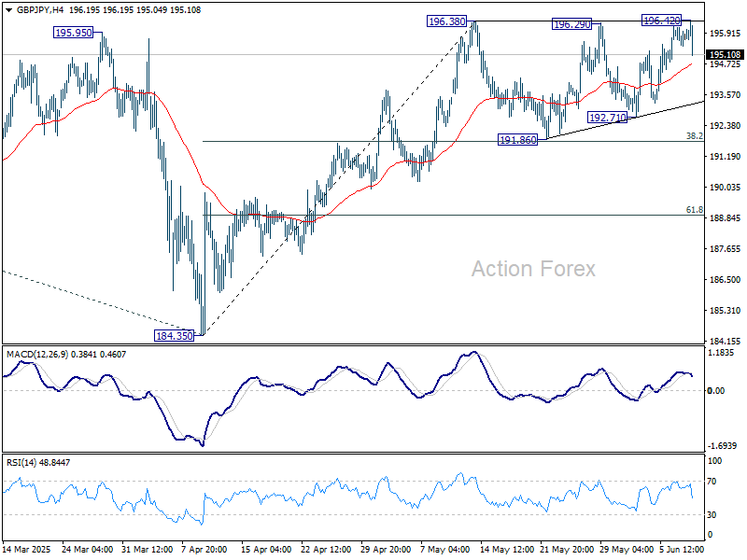Select the GBPJPY,H4 symbol title text
747x560 pixels.
click(x=40, y=10)
